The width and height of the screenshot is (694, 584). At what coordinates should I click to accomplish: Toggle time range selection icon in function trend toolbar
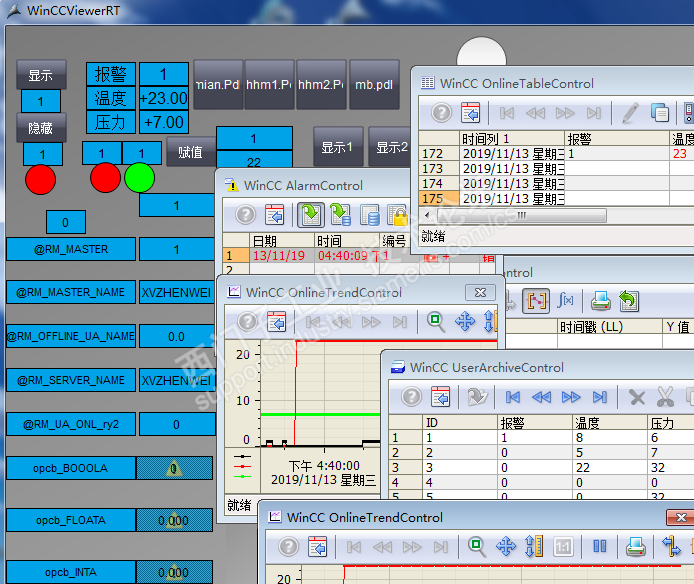click(x=536, y=301)
